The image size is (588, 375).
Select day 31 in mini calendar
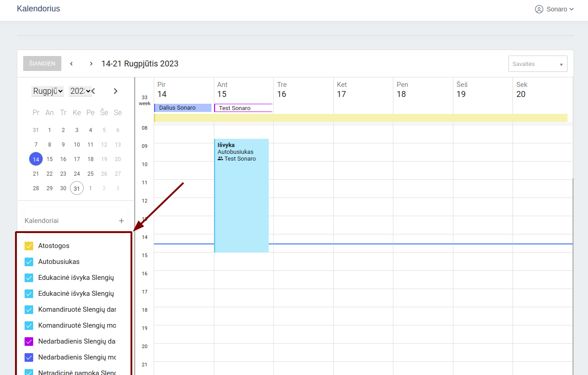coord(77,188)
